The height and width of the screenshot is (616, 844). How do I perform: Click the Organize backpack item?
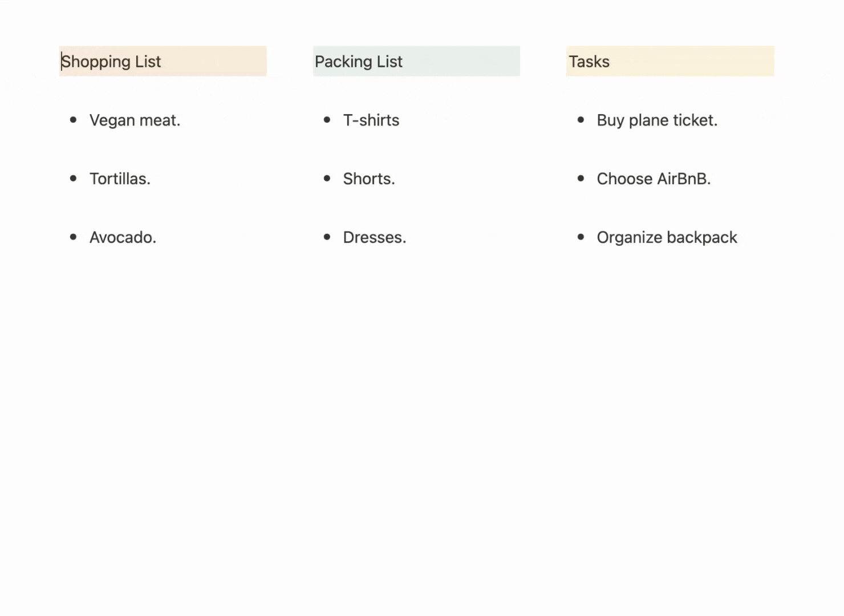coord(667,237)
